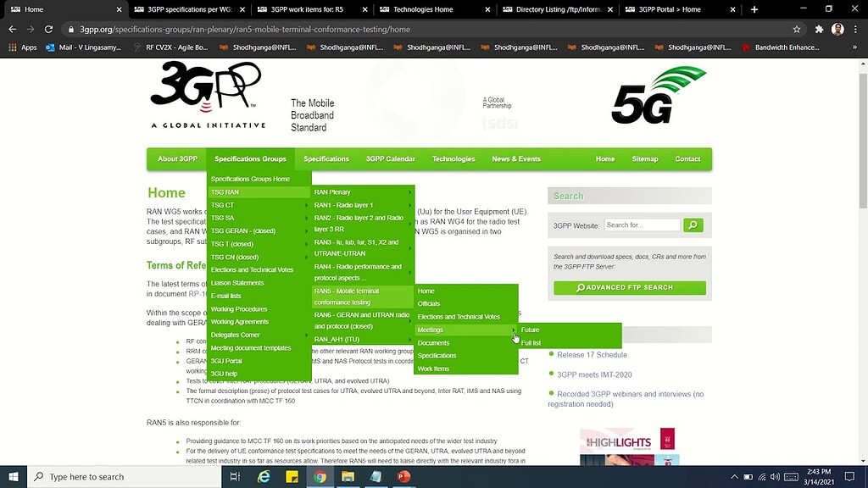Open Task View on the taskbar

coord(236,476)
